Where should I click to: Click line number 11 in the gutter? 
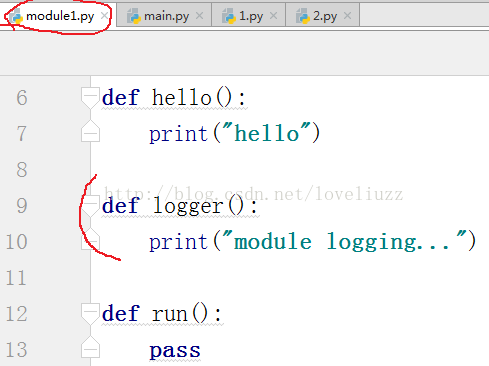pos(16,278)
